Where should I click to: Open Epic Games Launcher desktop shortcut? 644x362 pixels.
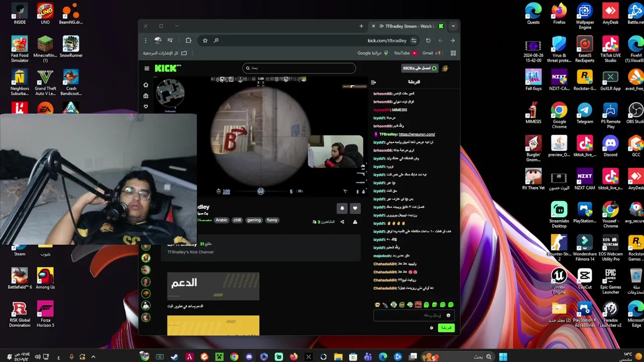[610, 282]
